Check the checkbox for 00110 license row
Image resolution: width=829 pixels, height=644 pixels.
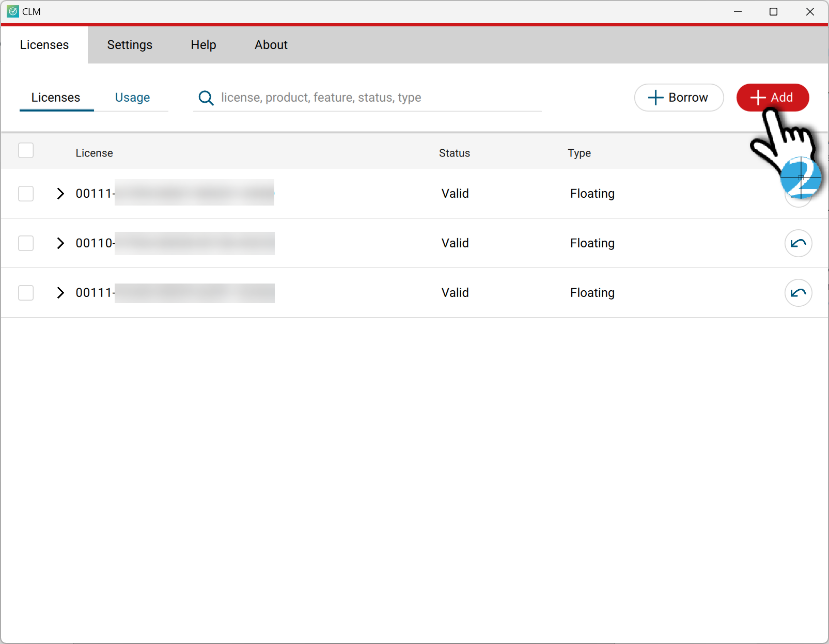(x=26, y=243)
